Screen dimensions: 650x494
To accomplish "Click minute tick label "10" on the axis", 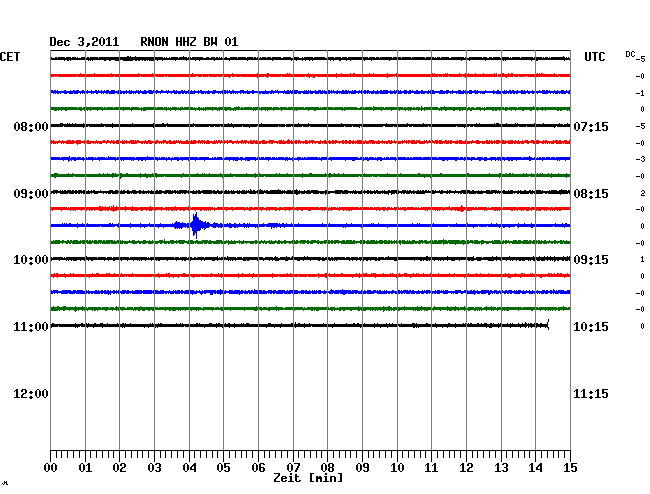I will pyautogui.click(x=397, y=468).
